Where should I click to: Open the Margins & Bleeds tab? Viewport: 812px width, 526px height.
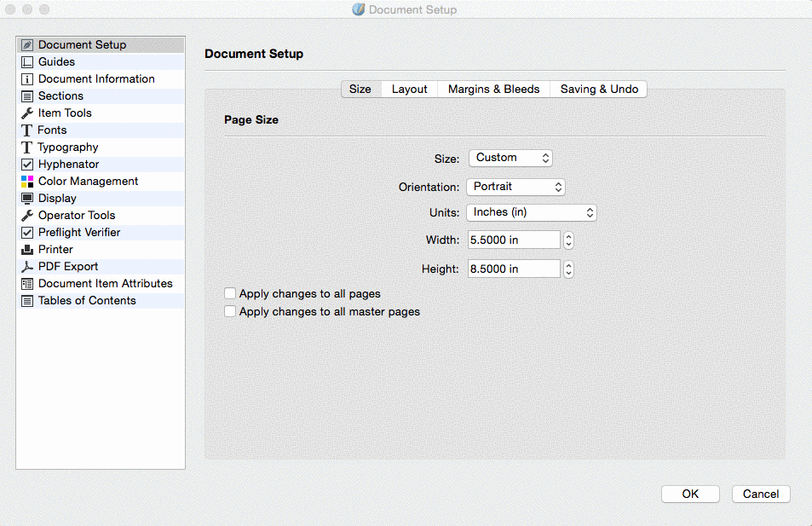click(493, 89)
